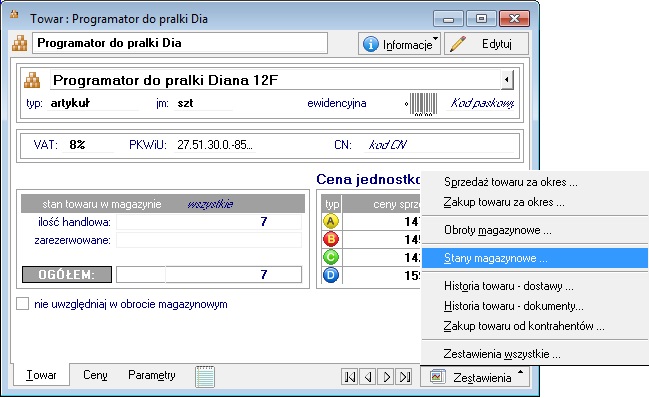This screenshot has height=398, width=649.
Task: Maximize the Towar window
Action: (481, 19)
